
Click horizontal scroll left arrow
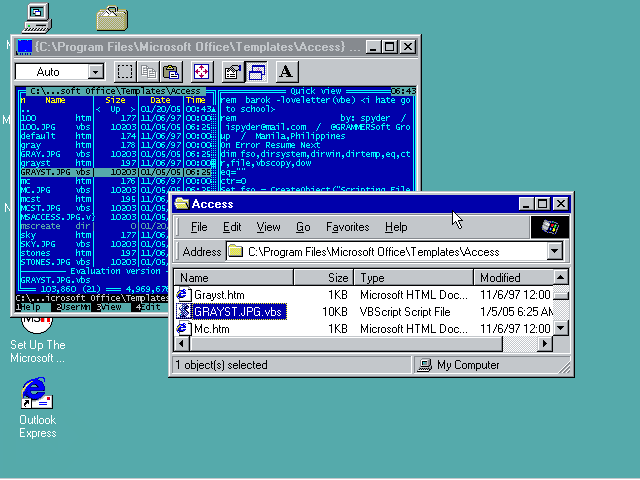[x=181, y=344]
